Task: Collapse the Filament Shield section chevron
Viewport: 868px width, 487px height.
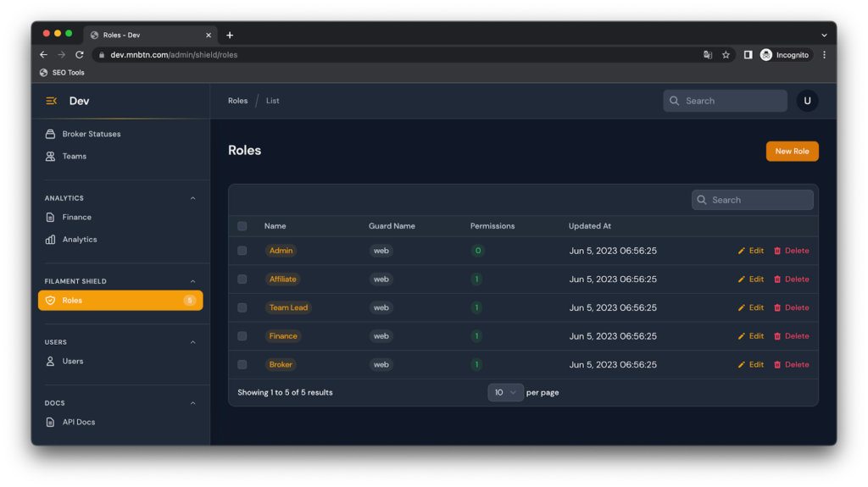Action: pyautogui.click(x=192, y=281)
